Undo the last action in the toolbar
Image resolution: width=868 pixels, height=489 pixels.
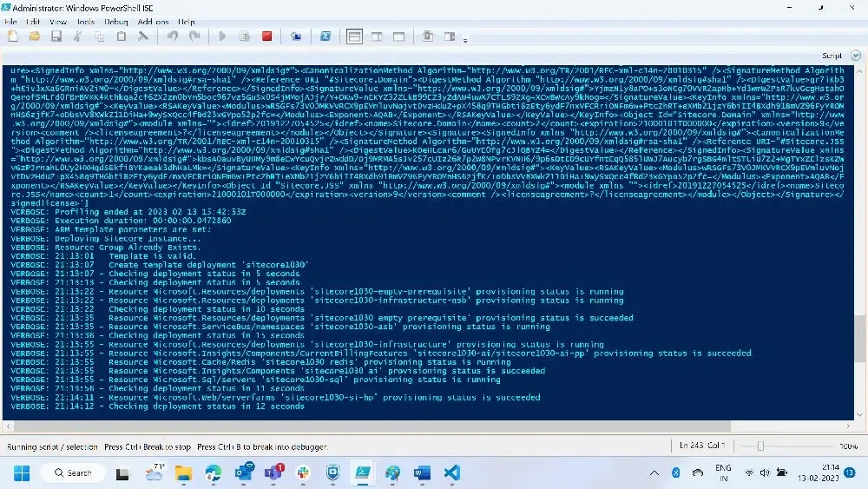coord(173,36)
